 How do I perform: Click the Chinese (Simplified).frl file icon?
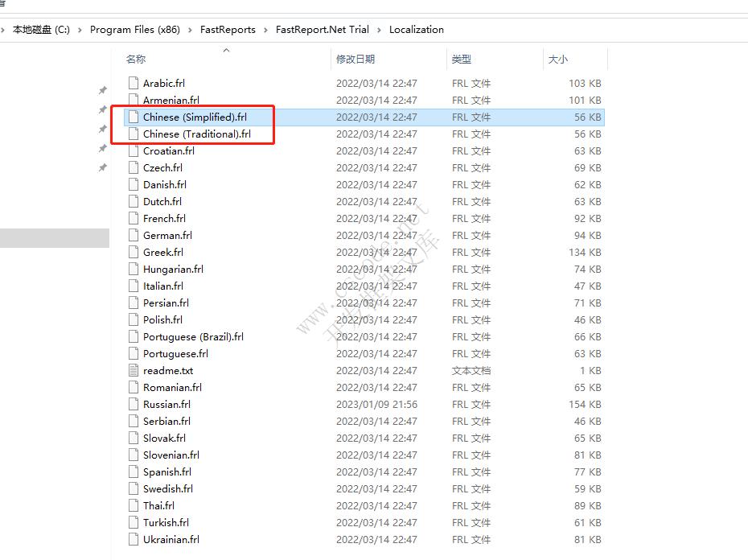[133, 117]
